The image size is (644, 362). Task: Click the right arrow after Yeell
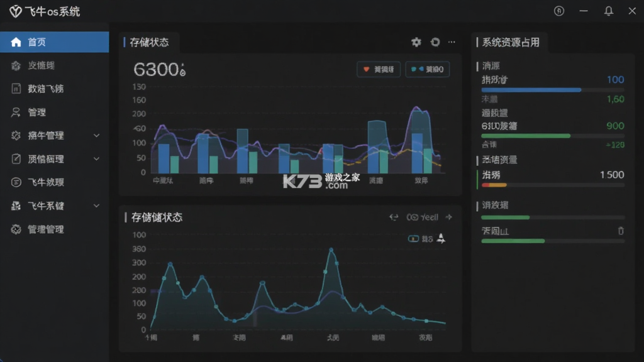point(448,217)
